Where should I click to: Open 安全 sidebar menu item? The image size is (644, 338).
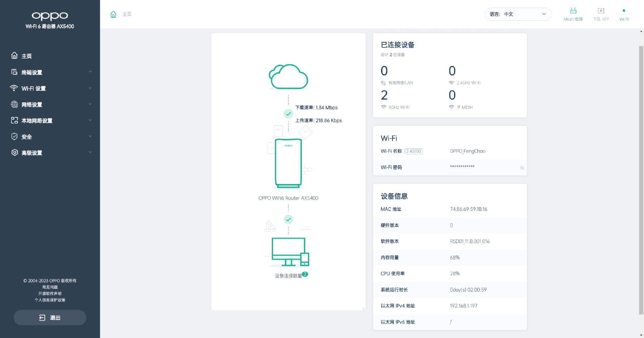pyautogui.click(x=50, y=137)
